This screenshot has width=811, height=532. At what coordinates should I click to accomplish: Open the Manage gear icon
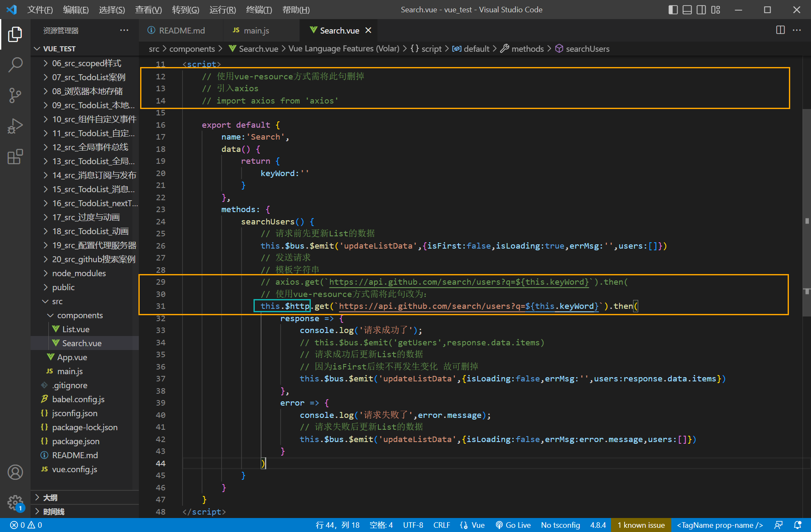15,503
